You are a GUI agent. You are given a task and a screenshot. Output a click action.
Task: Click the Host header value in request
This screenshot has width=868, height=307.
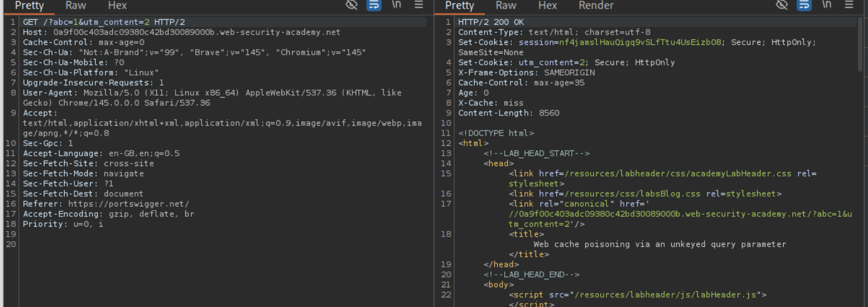coord(196,32)
